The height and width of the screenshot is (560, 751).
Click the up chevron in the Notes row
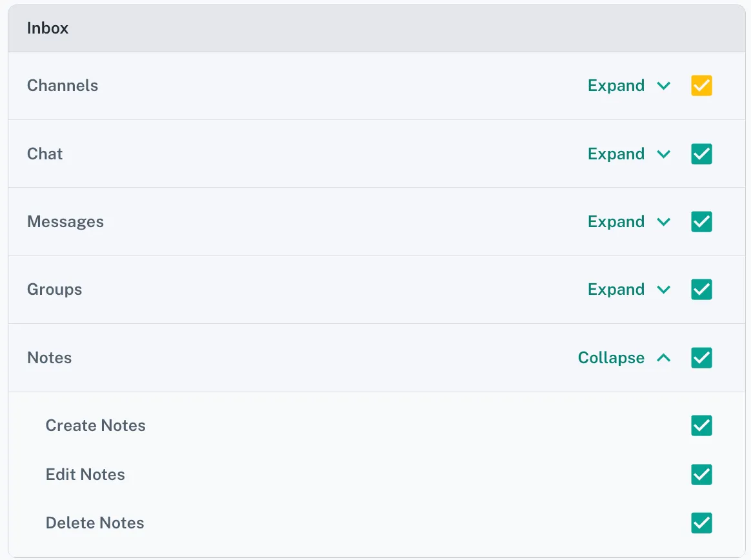(663, 358)
